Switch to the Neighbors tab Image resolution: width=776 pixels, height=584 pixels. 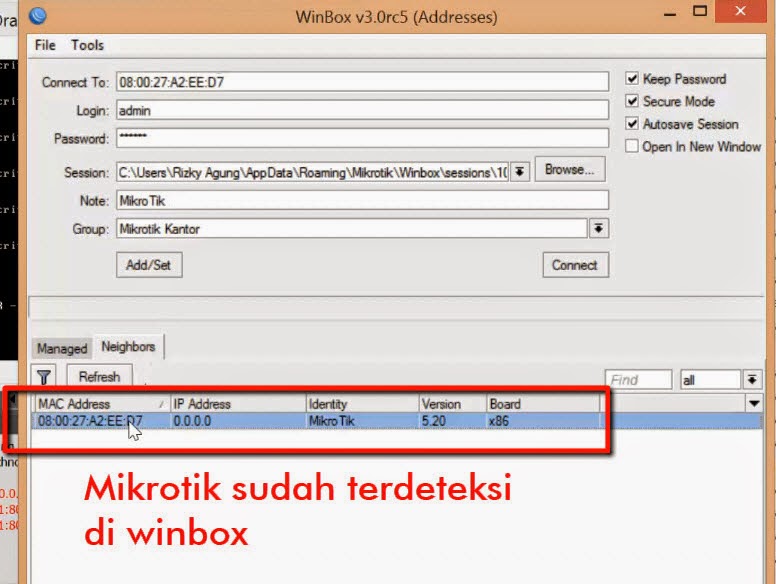pos(128,346)
